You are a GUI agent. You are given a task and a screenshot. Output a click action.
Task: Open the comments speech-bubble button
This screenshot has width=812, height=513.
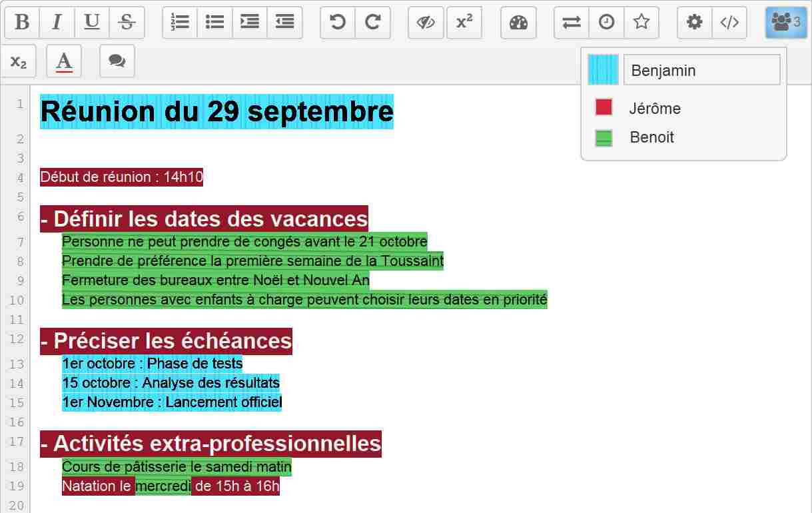click(x=117, y=61)
